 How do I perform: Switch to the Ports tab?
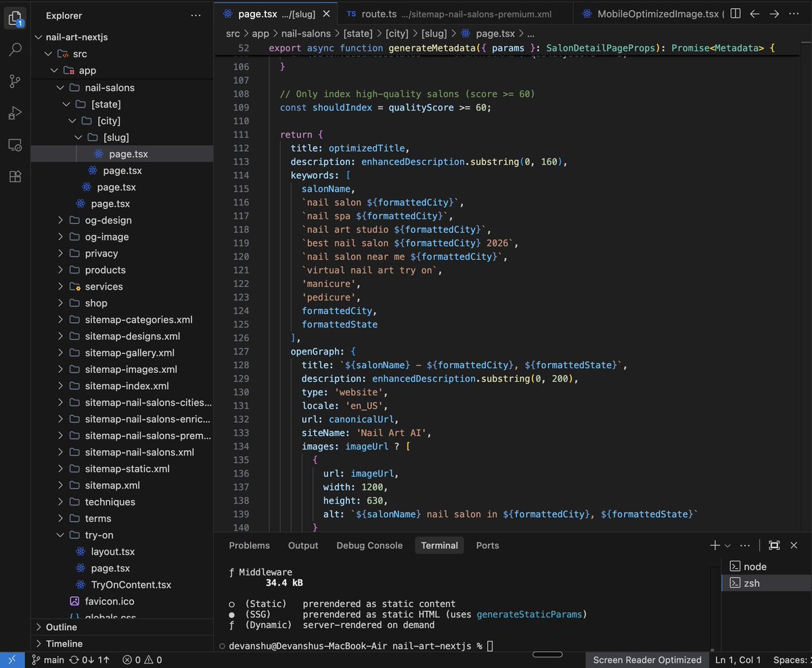(x=487, y=545)
